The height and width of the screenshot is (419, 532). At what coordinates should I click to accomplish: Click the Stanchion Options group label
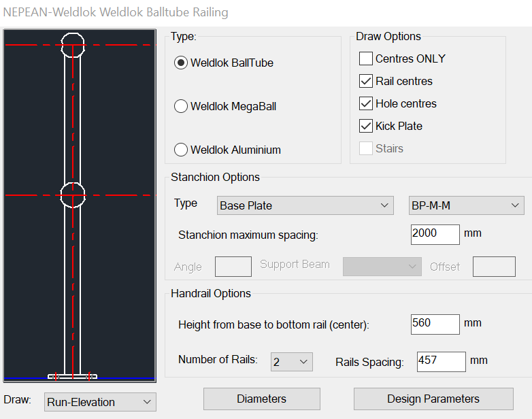215,177
